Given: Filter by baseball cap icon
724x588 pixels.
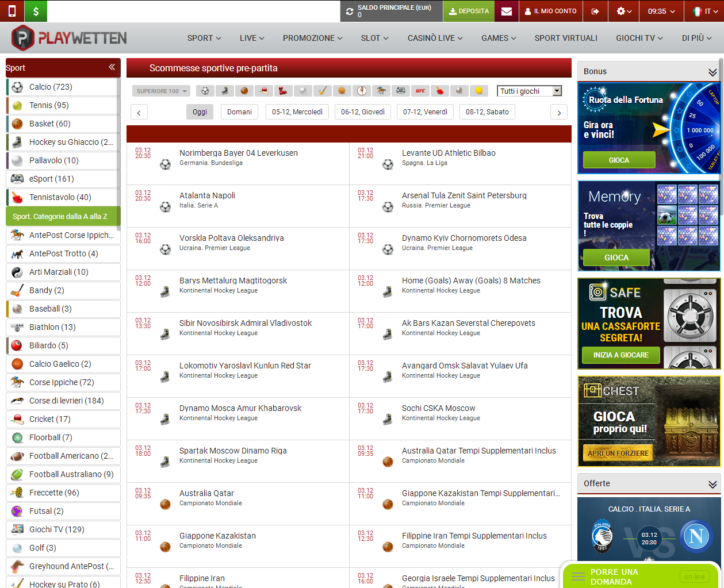Looking at the screenshot, I should click(264, 91).
